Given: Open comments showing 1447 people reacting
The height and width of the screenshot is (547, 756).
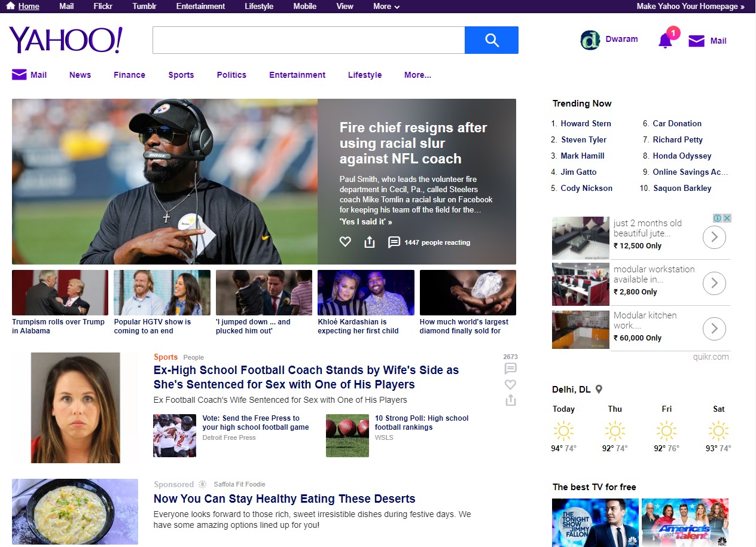Looking at the screenshot, I should tap(394, 242).
